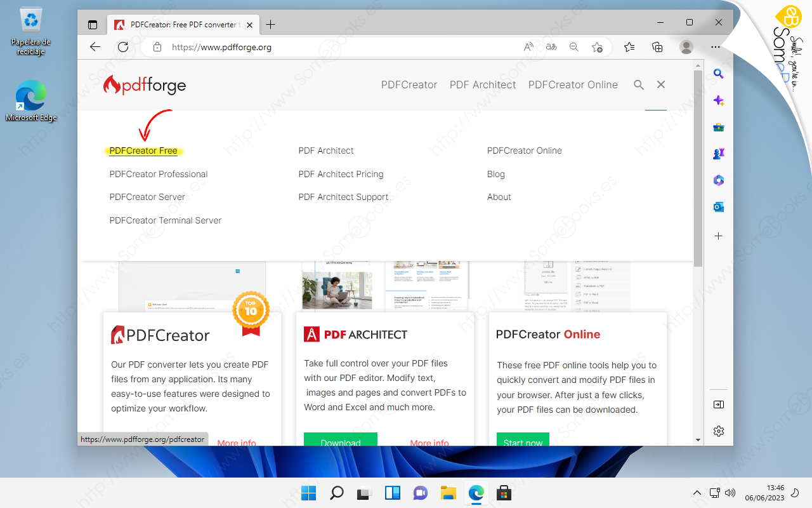Open the translate page icon
This screenshot has height=508, width=812.
(x=551, y=47)
